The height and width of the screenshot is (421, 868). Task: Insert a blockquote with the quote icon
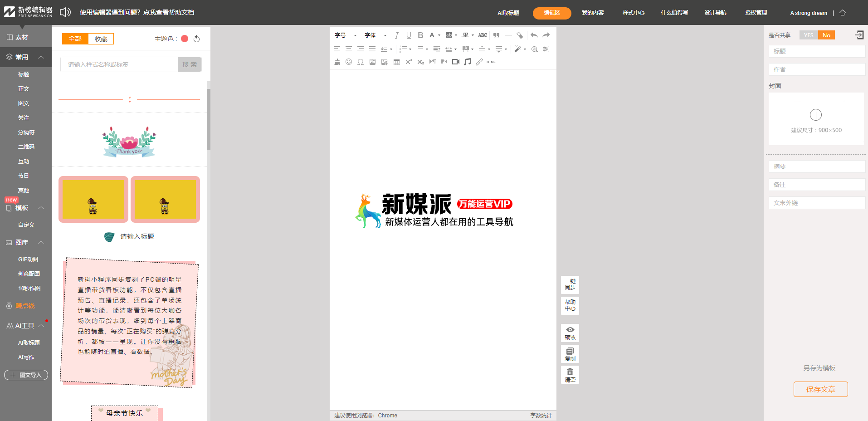click(x=496, y=35)
